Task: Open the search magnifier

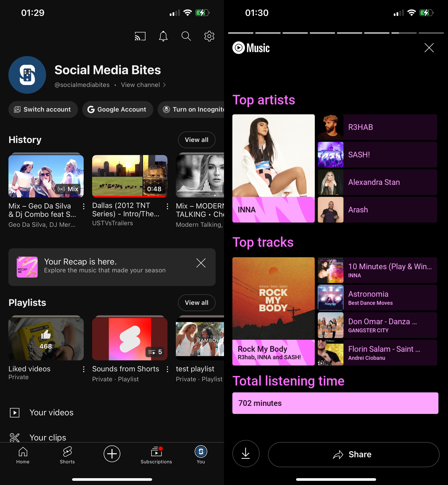Action: 186,36
